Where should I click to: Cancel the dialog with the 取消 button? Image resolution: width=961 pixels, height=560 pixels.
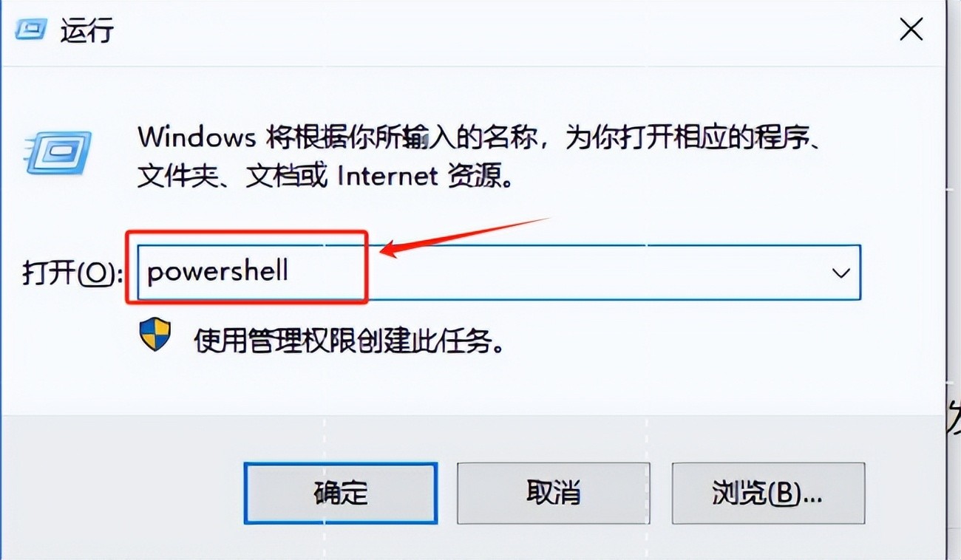click(x=553, y=493)
